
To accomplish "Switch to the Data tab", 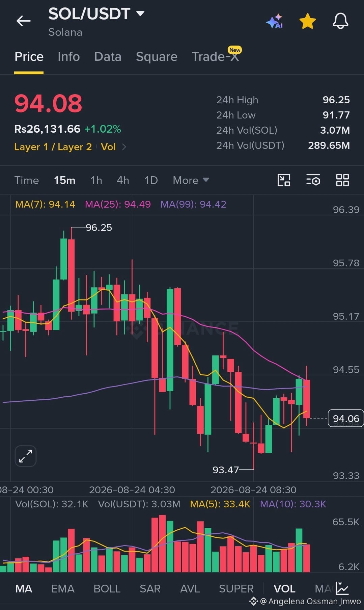I will (108, 57).
